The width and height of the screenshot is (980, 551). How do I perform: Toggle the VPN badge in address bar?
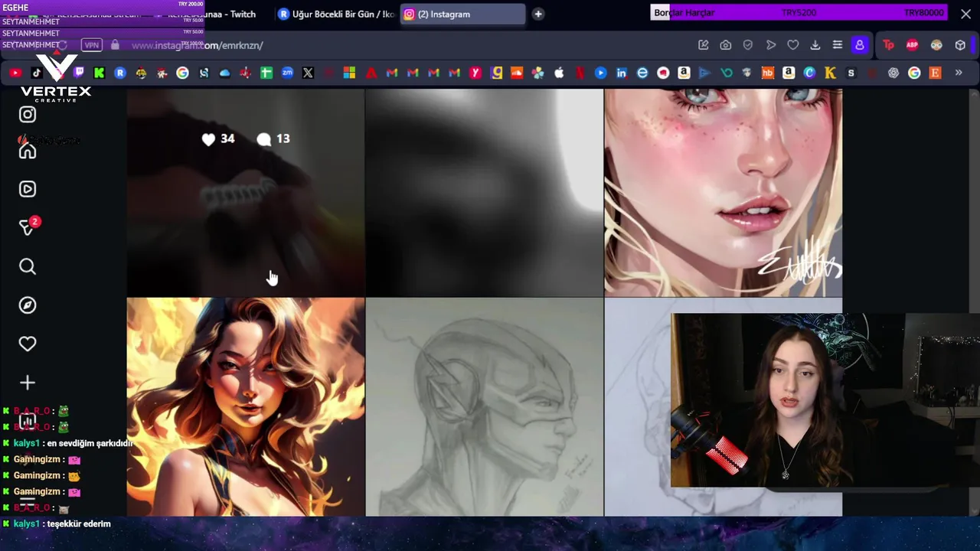click(92, 45)
